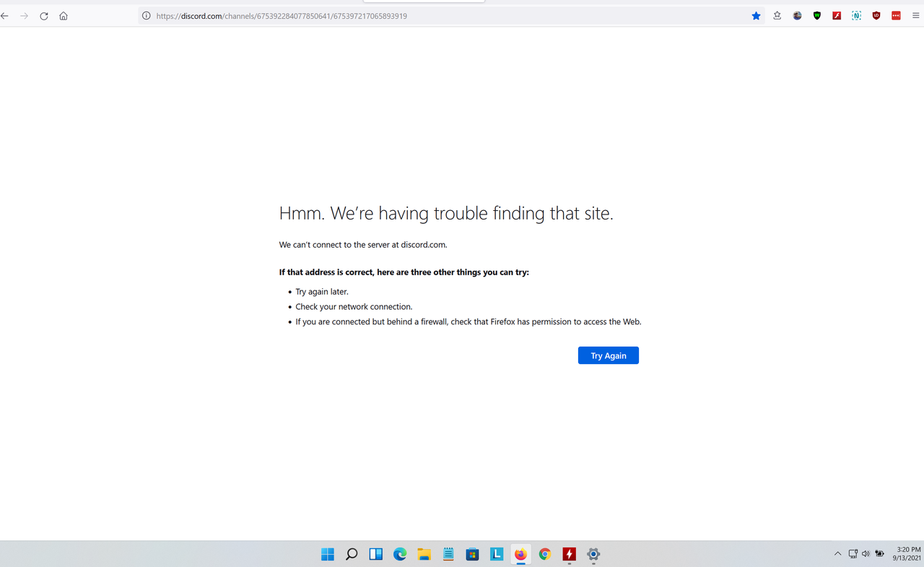Click the Flash Player extension icon
The image size is (924, 567).
[x=836, y=15]
